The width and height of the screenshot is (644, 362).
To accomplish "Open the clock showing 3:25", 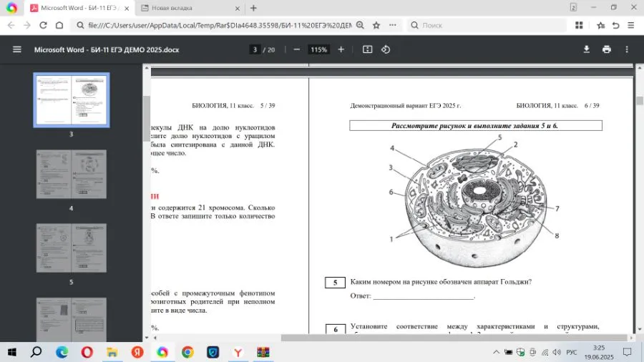I will click(599, 352).
